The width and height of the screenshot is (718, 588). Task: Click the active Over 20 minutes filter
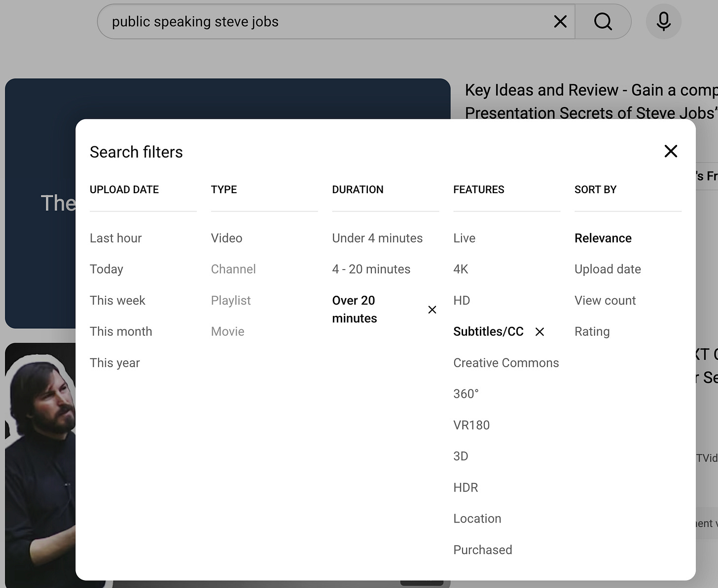click(x=355, y=309)
